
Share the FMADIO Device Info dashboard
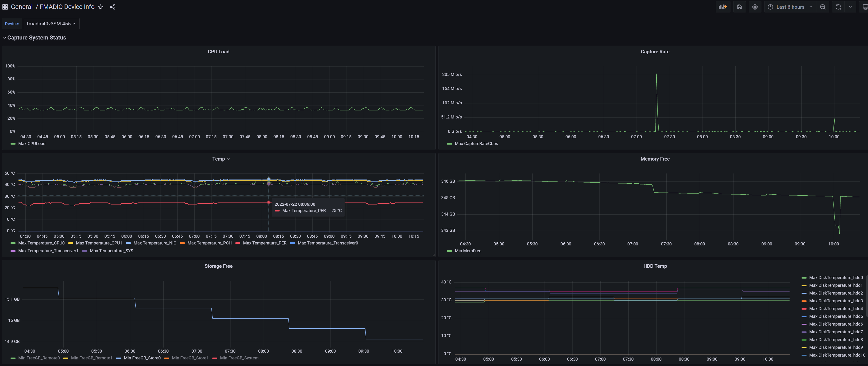(112, 7)
